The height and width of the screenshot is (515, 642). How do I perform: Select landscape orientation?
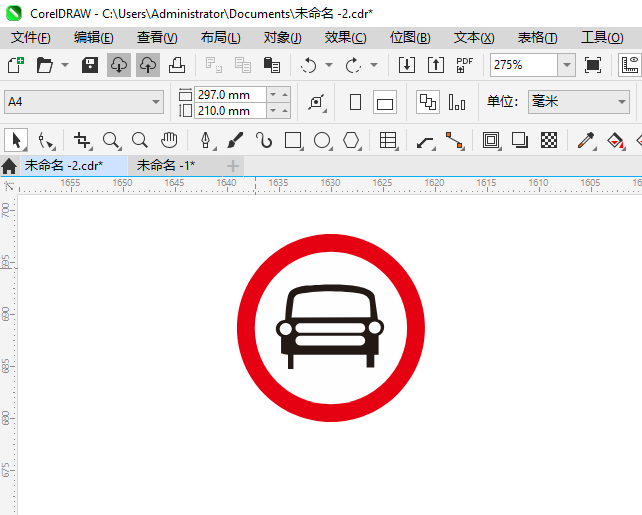(x=384, y=102)
